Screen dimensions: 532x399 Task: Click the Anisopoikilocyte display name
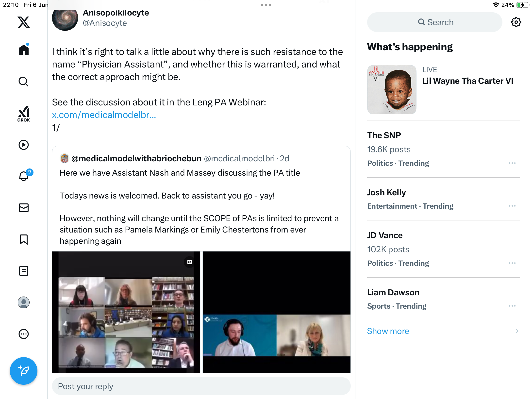(x=116, y=13)
